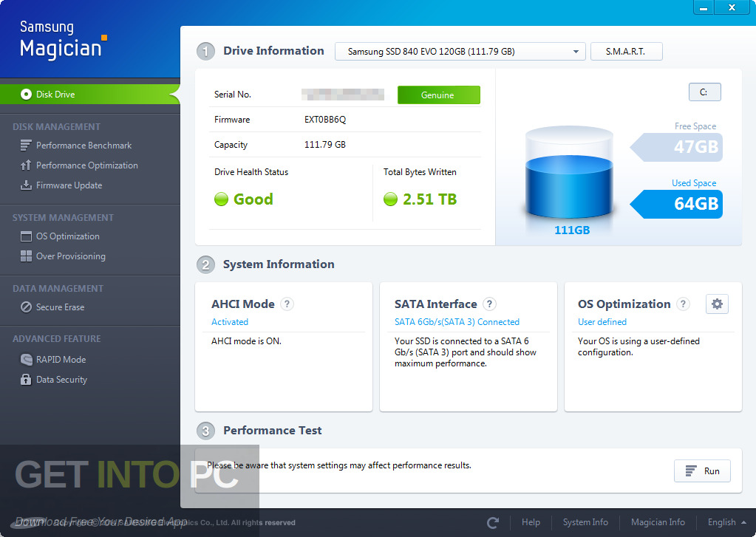Click the Firmware Update download icon
The width and height of the screenshot is (756, 537).
click(x=26, y=185)
